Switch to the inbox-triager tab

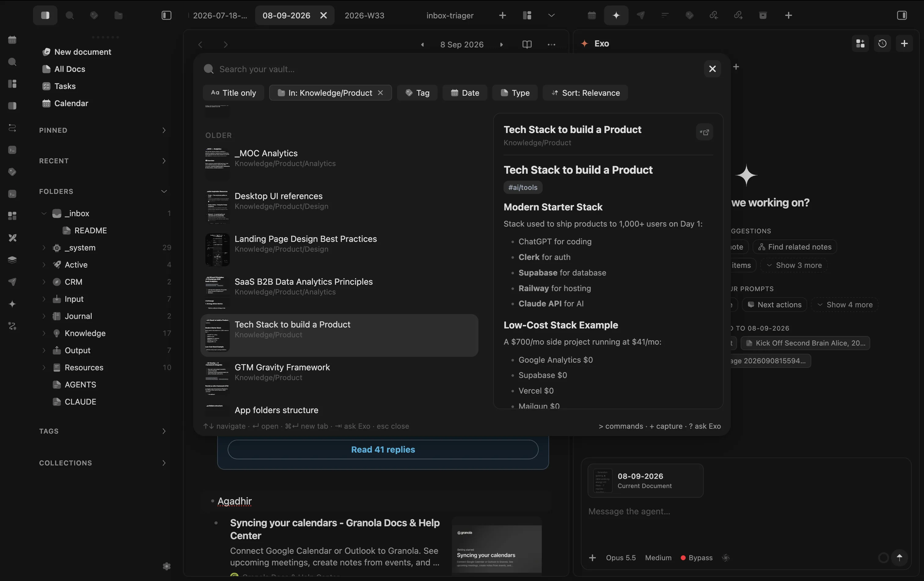[x=450, y=15]
